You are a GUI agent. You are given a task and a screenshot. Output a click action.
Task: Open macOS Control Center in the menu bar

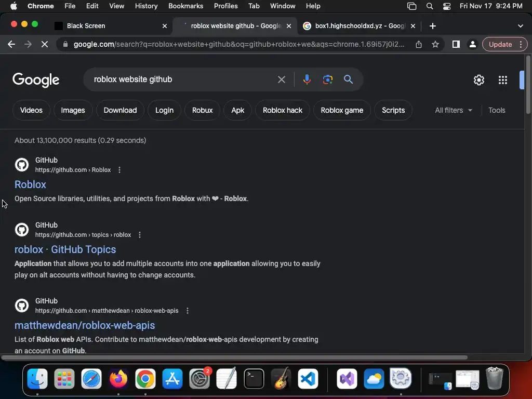(447, 6)
